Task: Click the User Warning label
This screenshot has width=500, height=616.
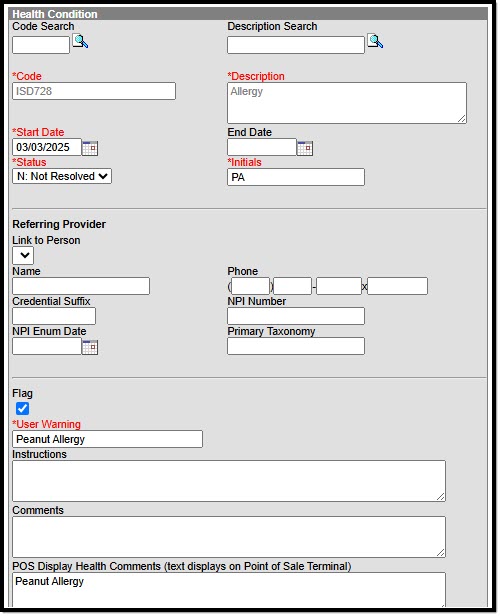Action: coord(46,424)
